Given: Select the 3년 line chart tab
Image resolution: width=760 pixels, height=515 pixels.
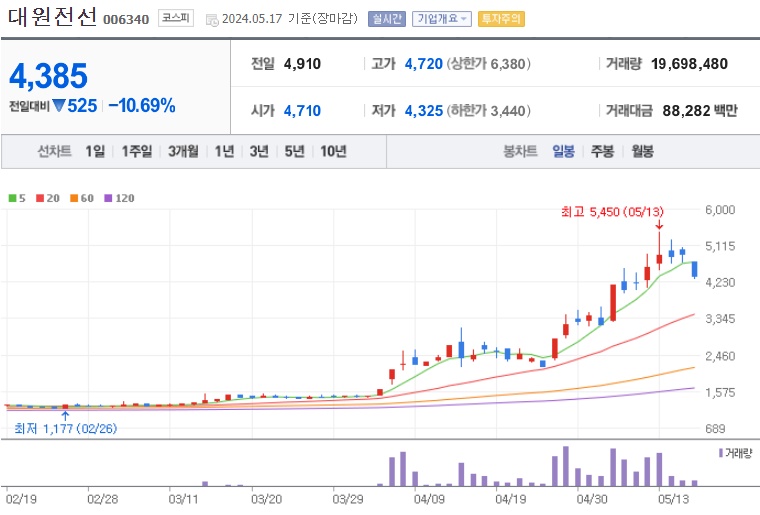Looking at the screenshot, I should click(x=259, y=152).
